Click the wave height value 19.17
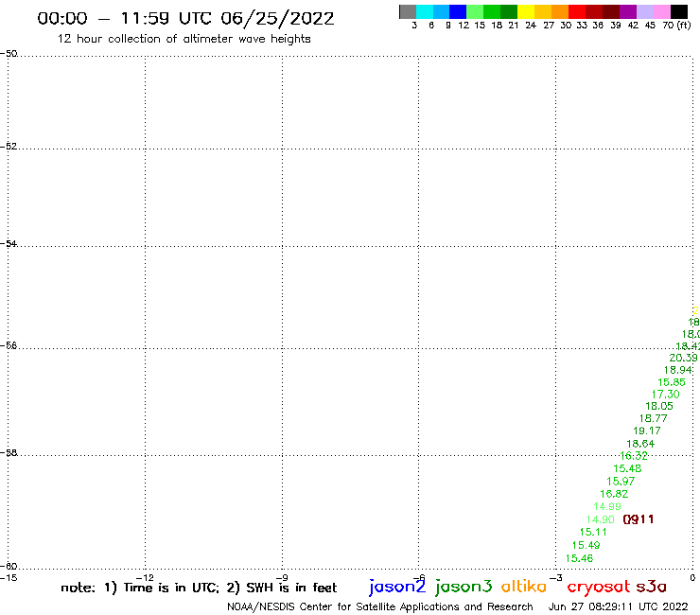 click(646, 431)
